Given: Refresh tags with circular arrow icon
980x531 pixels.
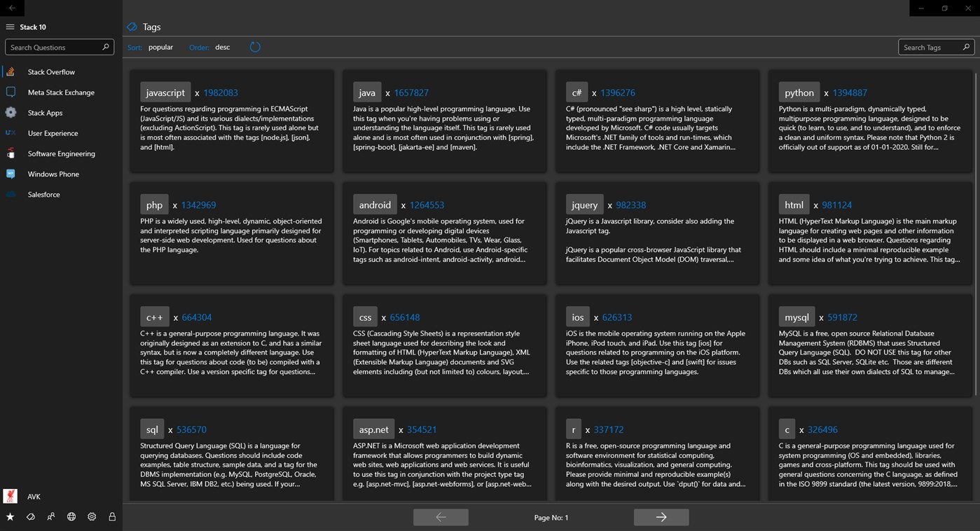Looking at the screenshot, I should click(255, 47).
